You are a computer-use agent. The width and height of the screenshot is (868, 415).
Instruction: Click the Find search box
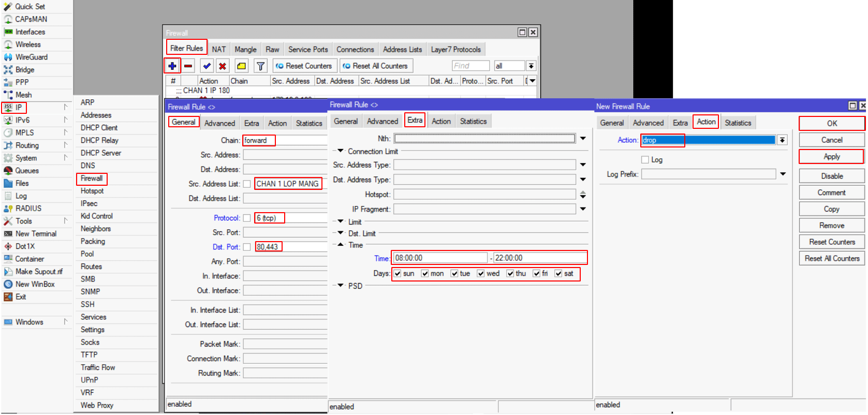[470, 66]
